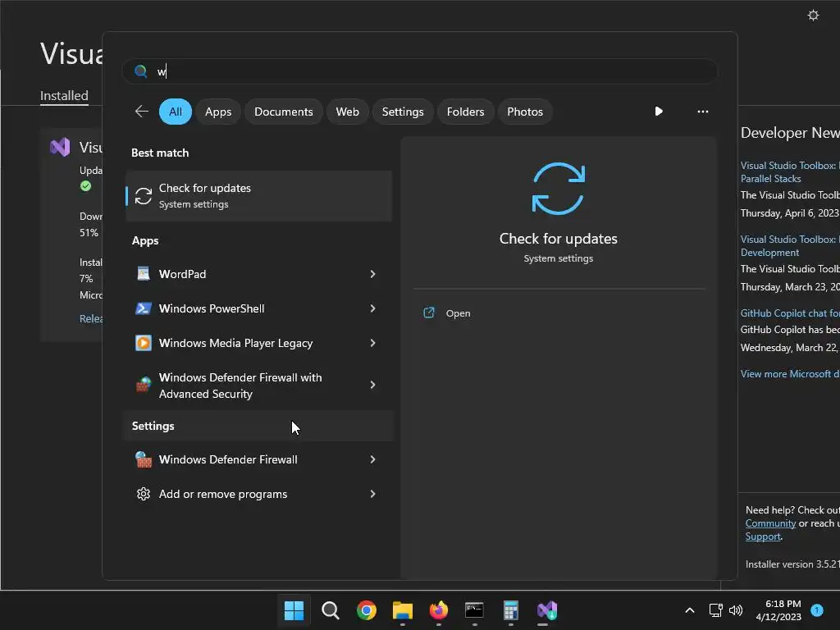Expand WordPad result chevron

point(373,274)
